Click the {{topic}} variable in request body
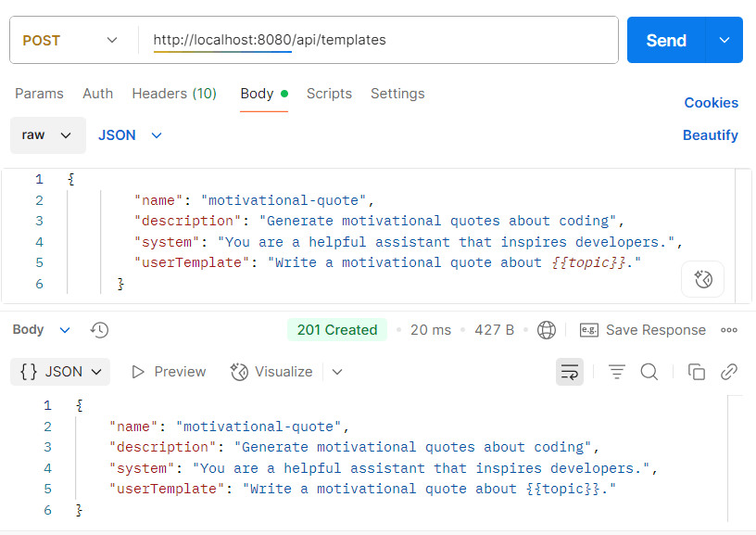756x535 pixels. tap(588, 262)
